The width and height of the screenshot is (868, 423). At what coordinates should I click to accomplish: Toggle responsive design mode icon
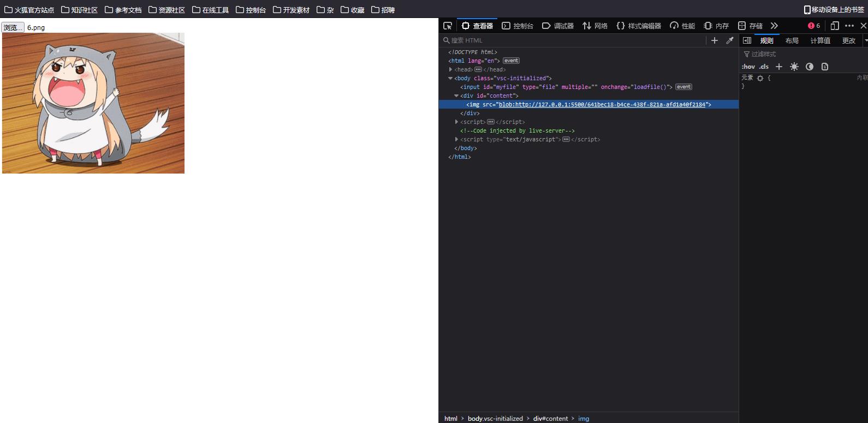[x=835, y=26]
